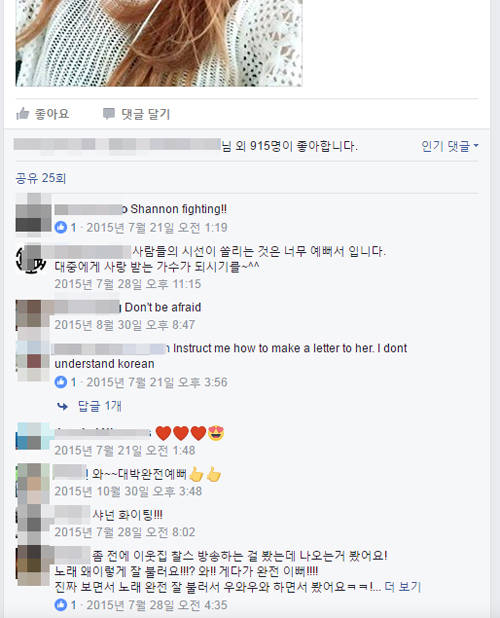Open avatar of Shannon fighting commenter
The width and height of the screenshot is (500, 618).
tap(33, 213)
